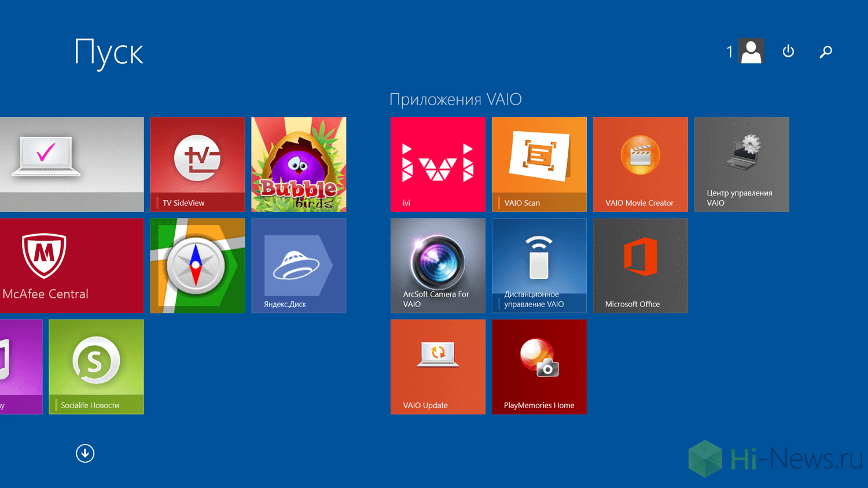
Task: Open Центр управления VAIO tile
Action: tap(741, 164)
